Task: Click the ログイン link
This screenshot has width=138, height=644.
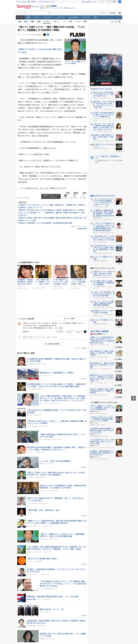Action: 42,8
